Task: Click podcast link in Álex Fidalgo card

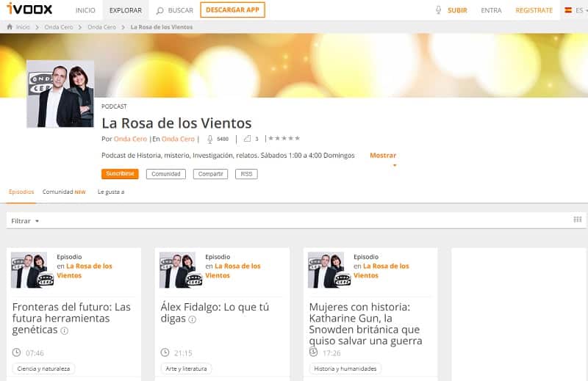Action: (x=233, y=270)
